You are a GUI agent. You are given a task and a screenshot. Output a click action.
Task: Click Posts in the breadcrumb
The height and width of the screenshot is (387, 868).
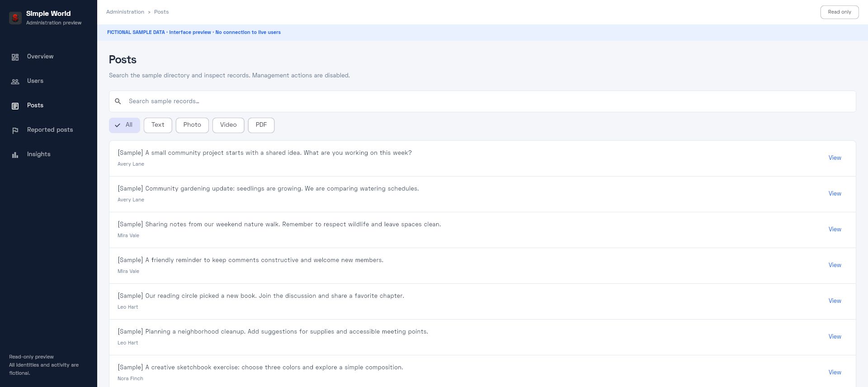click(x=161, y=12)
